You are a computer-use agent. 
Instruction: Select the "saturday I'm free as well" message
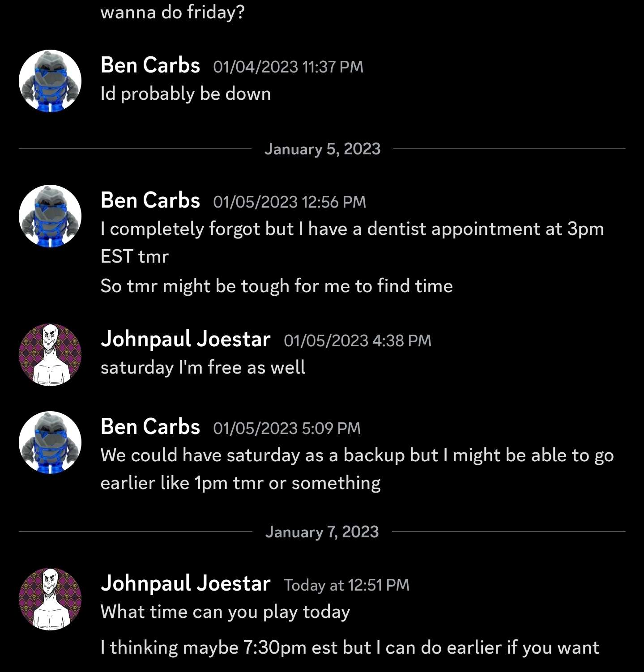[x=203, y=366]
